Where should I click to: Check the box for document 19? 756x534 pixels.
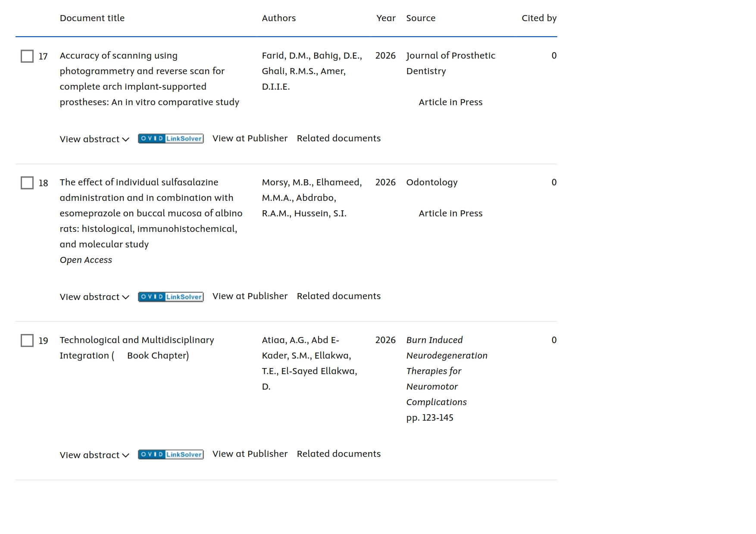click(27, 340)
